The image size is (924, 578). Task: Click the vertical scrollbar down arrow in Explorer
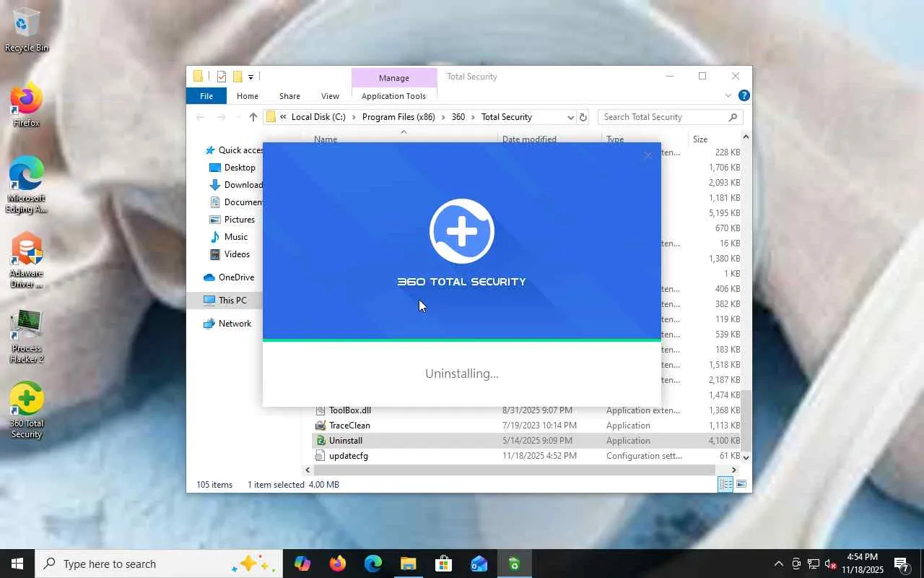(x=746, y=457)
